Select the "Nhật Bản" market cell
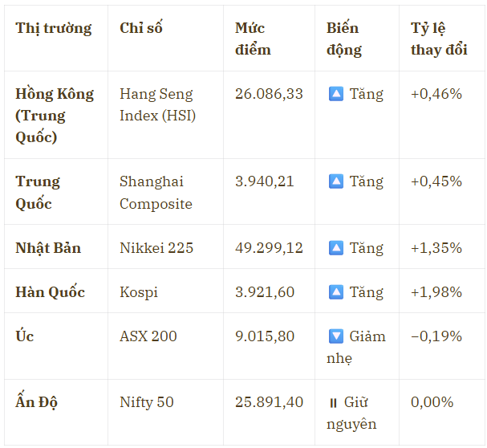487x448 pixels. (x=48, y=248)
